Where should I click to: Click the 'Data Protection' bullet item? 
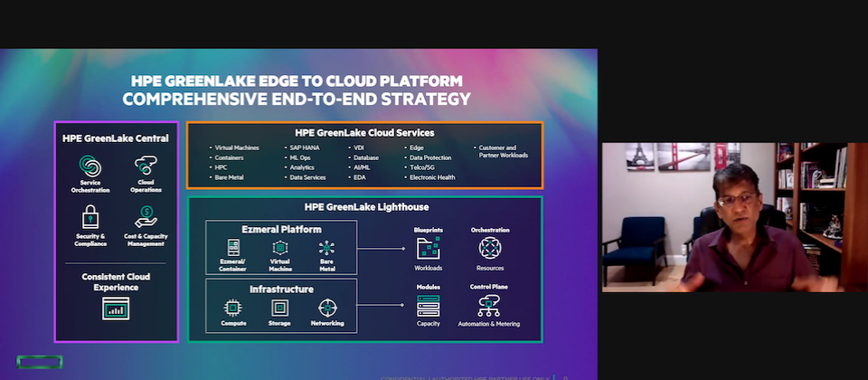430,157
